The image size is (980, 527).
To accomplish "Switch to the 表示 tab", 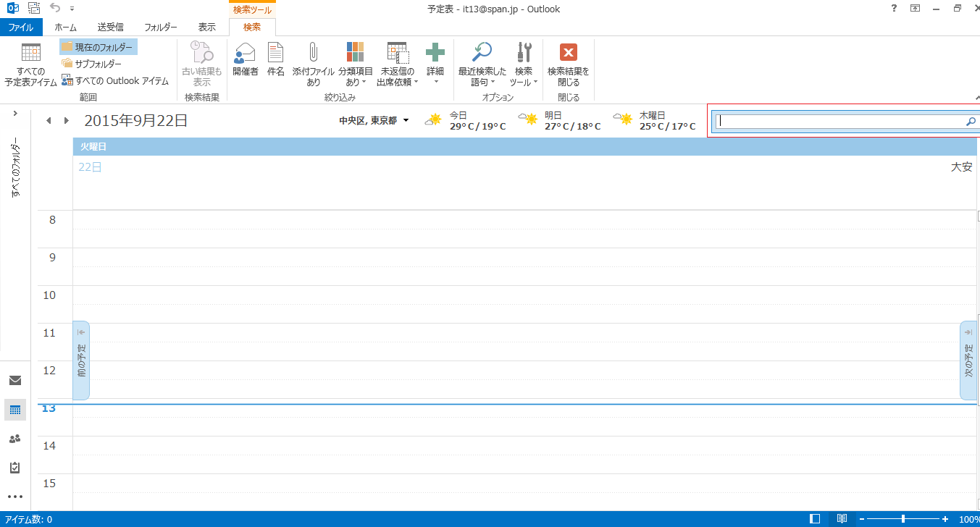I will (207, 28).
